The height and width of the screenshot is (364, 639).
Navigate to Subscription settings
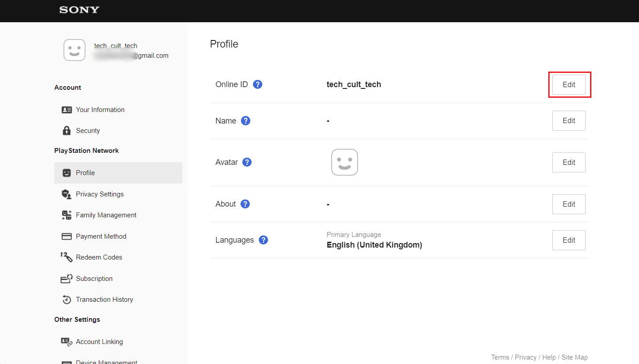pyautogui.click(x=94, y=279)
